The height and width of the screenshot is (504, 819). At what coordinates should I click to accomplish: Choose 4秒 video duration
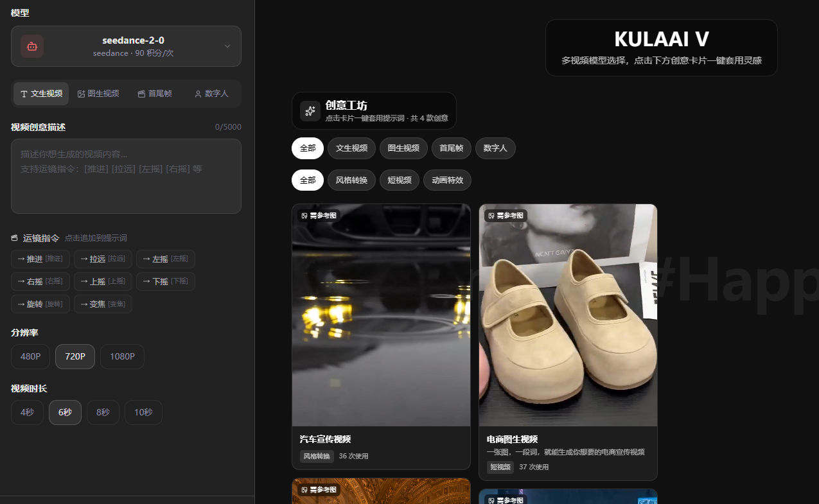[27, 413]
